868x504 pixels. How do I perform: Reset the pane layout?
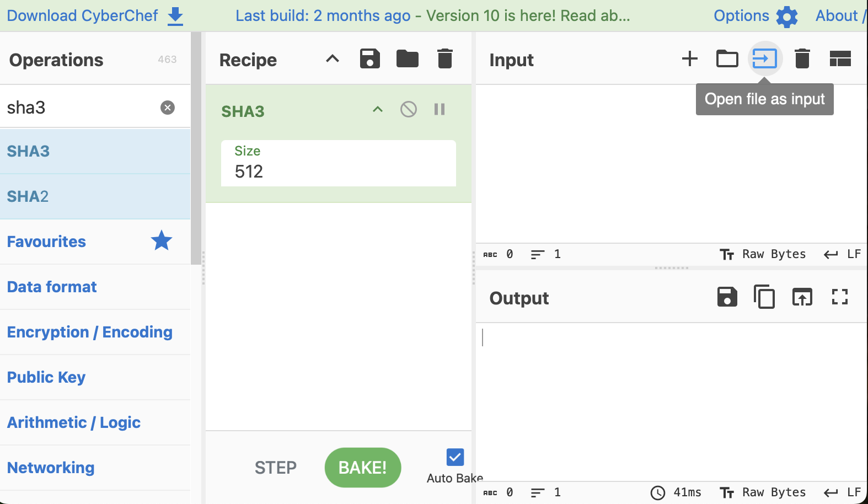(x=840, y=58)
